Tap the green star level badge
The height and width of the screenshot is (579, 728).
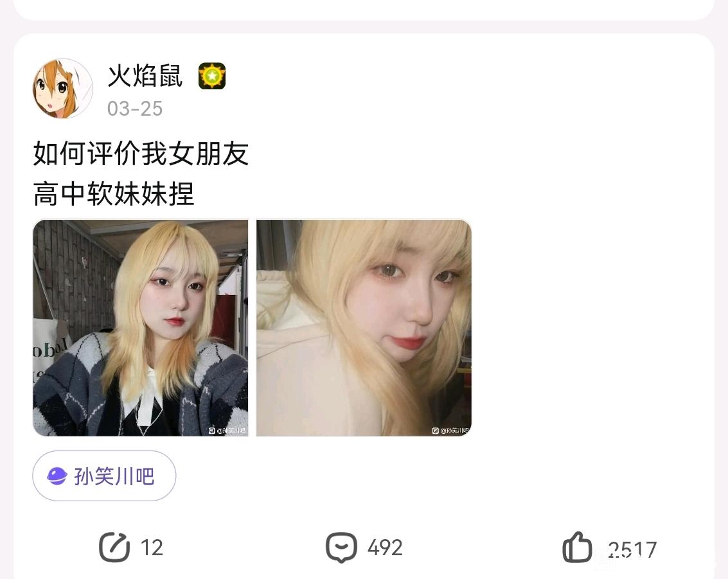211,76
